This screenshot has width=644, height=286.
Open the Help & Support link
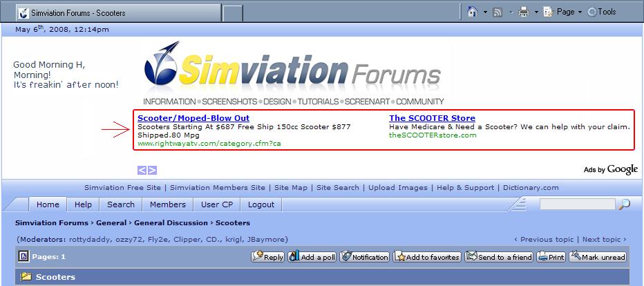coord(465,187)
